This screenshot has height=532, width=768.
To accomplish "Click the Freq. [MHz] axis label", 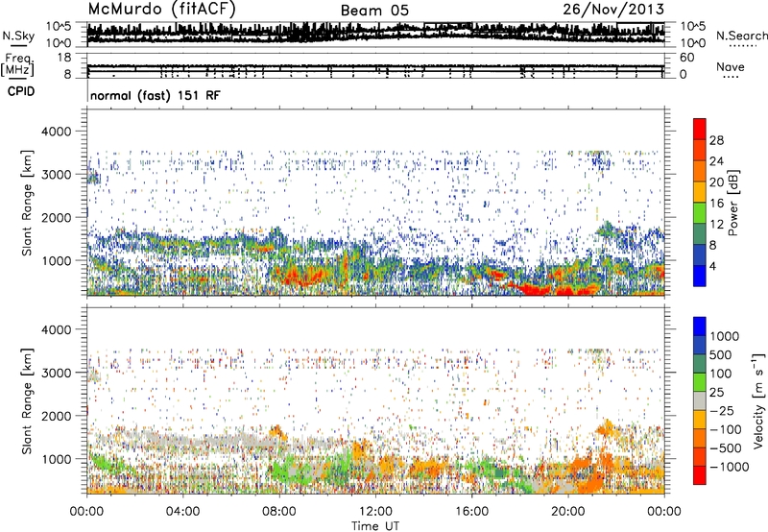I will [x=18, y=65].
